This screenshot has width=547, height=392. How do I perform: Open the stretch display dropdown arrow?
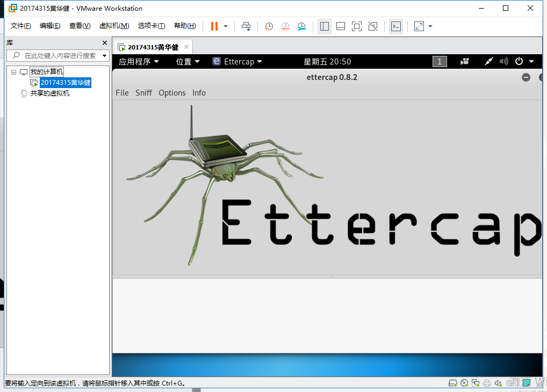click(430, 26)
